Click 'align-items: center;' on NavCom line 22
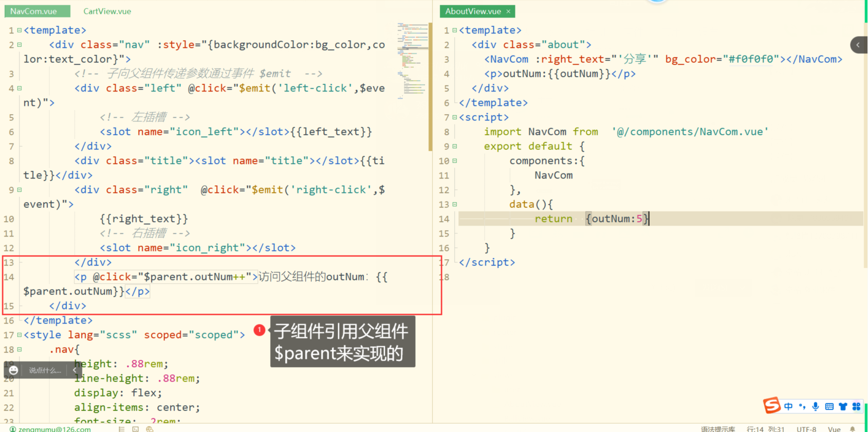 (x=137, y=407)
